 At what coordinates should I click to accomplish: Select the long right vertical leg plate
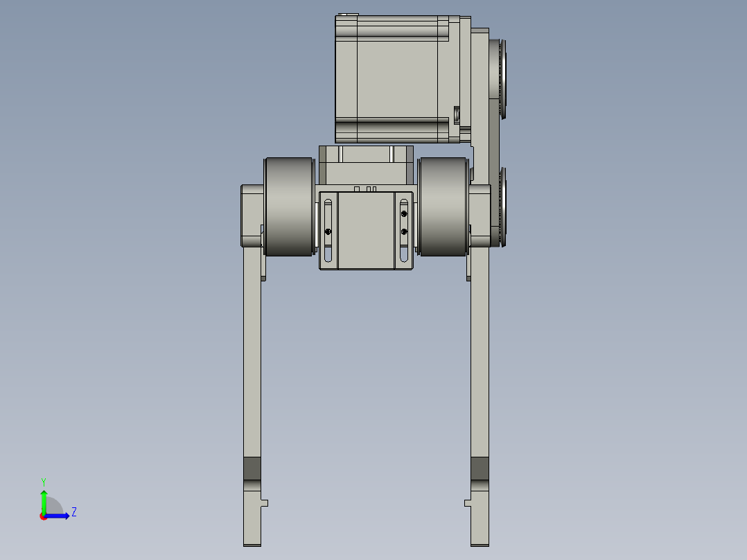pos(480,396)
